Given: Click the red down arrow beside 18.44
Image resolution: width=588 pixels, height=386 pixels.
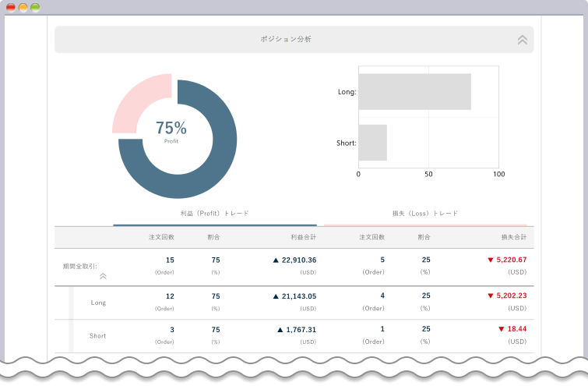Looking at the screenshot, I should 502,330.
